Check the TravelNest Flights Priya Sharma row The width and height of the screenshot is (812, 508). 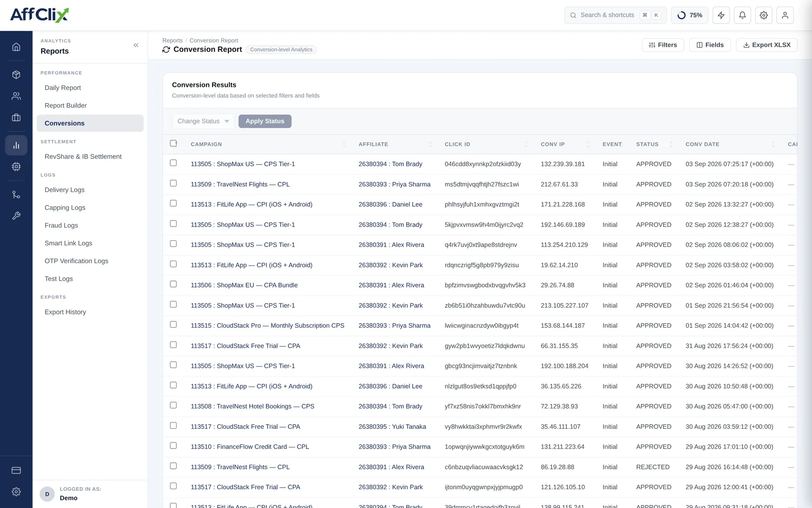click(x=174, y=183)
